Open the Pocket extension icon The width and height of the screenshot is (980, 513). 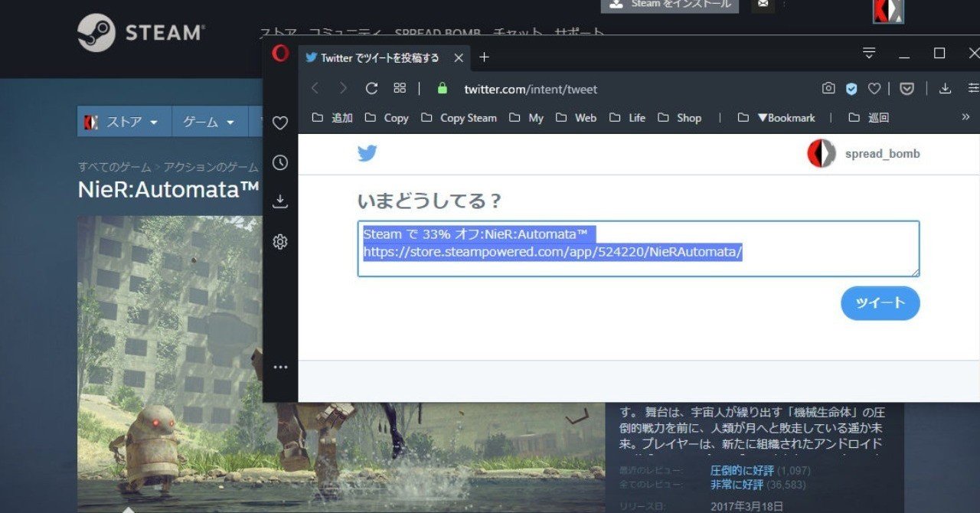[907, 89]
